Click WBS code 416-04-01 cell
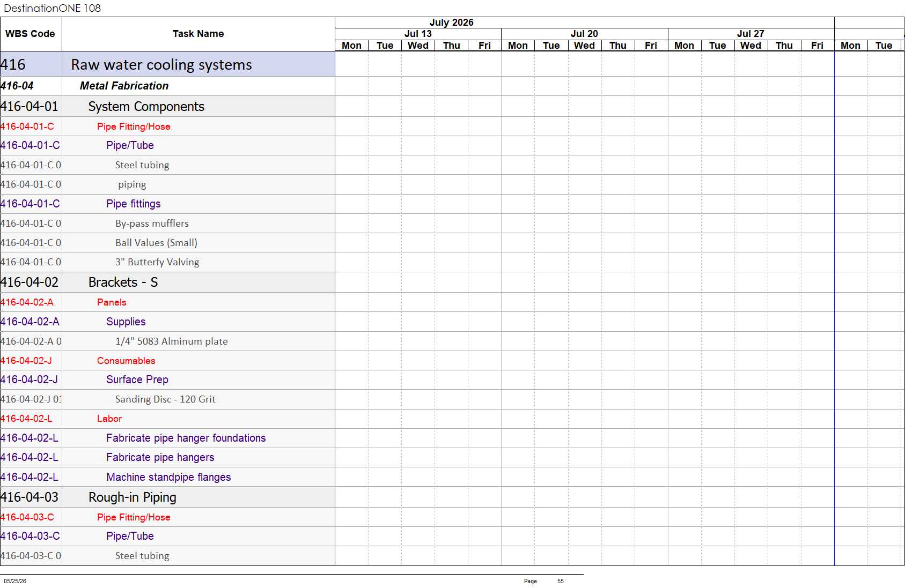Screen dimensions: 905x588 coord(31,106)
